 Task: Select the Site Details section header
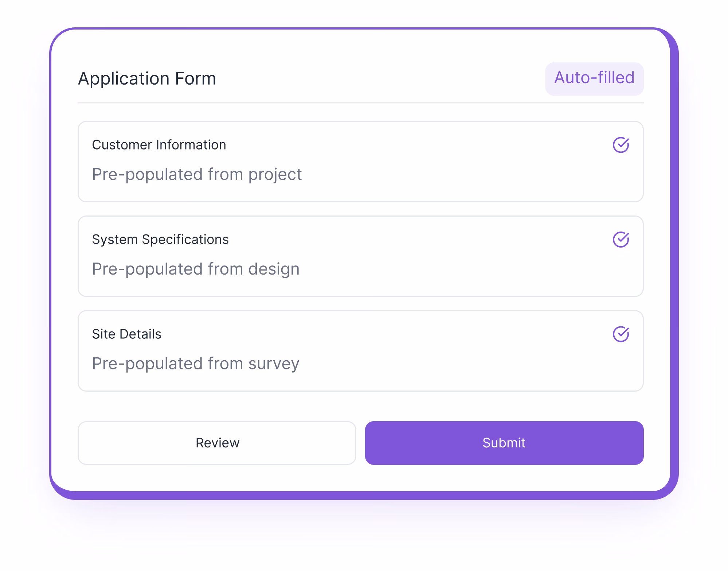127,334
